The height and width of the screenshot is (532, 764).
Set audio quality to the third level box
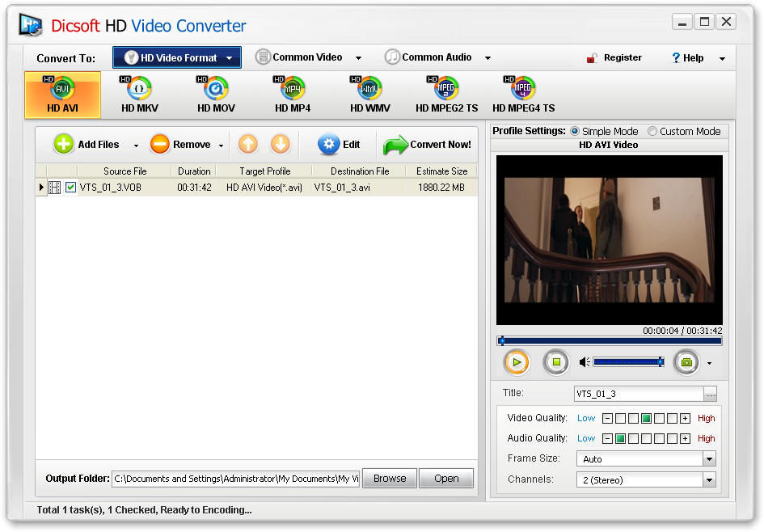(x=646, y=438)
